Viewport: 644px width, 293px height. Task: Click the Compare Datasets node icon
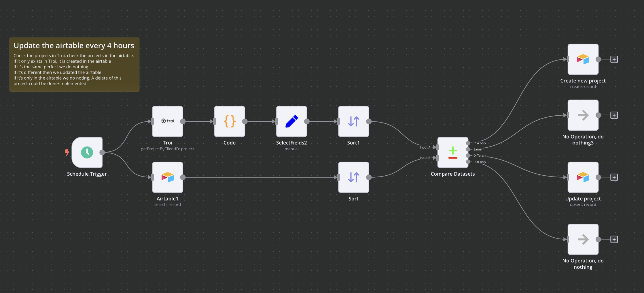click(452, 152)
